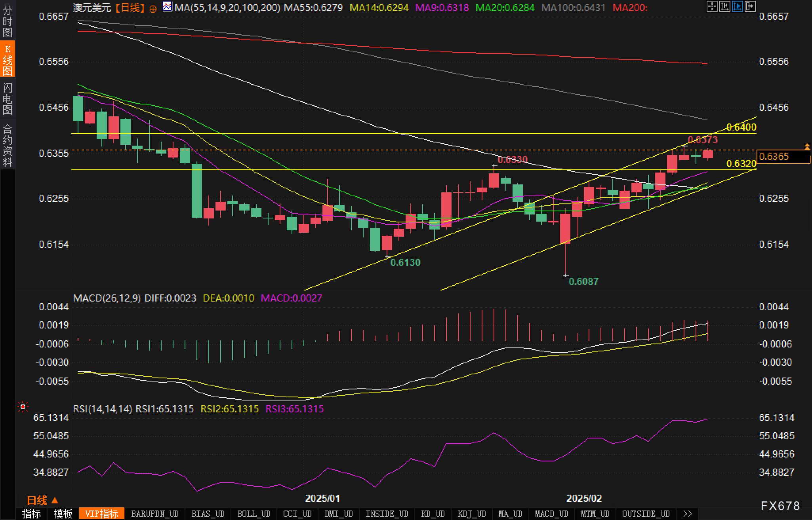The image size is (812, 520).
Task: Click the orange circled-plus icon beside 日线
Action: coord(153,9)
